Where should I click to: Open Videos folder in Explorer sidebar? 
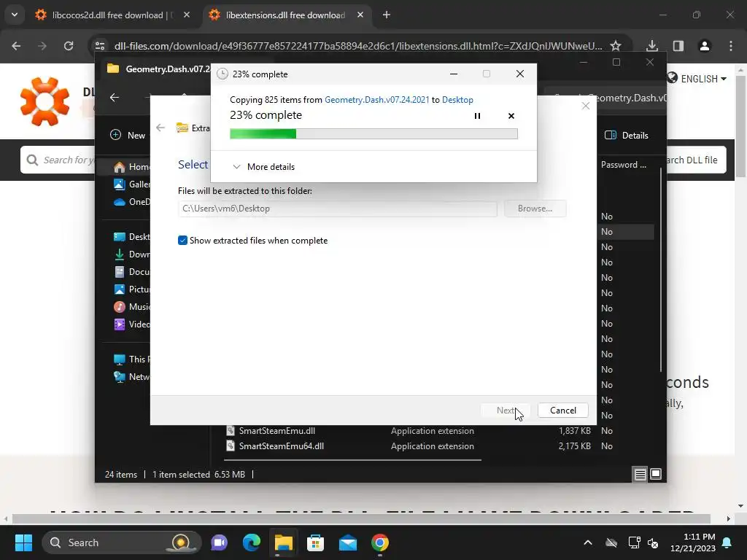coord(131,324)
